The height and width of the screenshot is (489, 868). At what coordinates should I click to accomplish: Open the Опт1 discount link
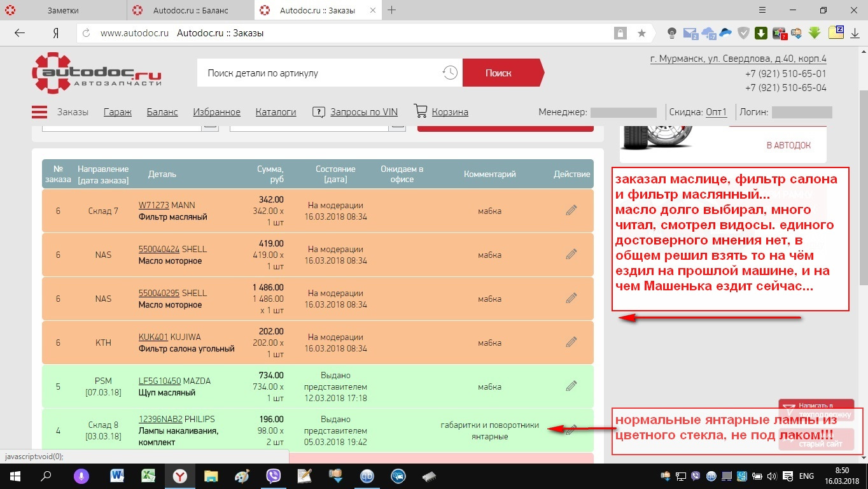[x=716, y=112]
